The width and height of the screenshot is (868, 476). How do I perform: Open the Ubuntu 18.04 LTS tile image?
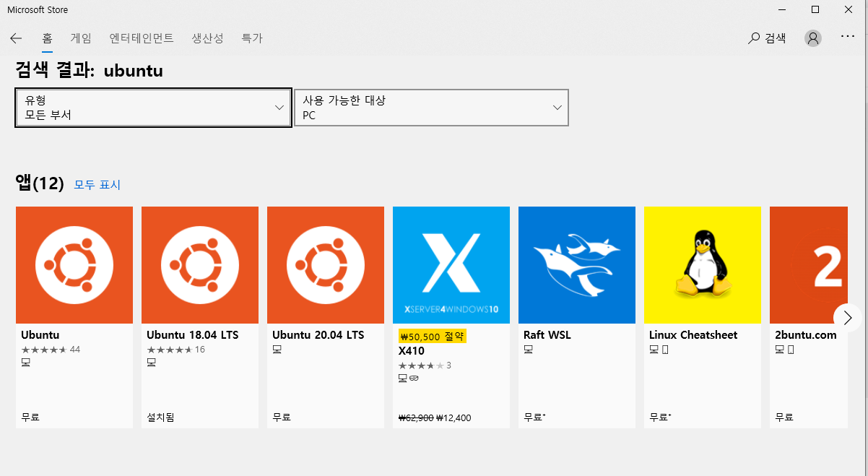point(200,265)
